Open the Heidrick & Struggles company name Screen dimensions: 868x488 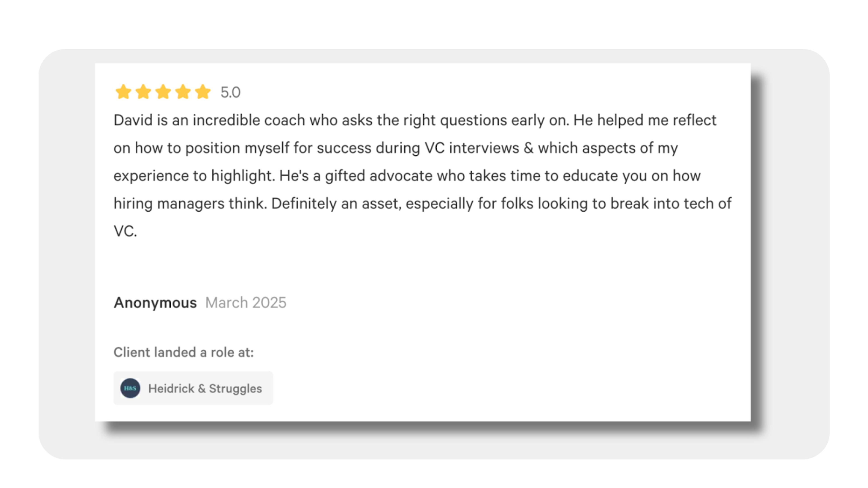[205, 388]
